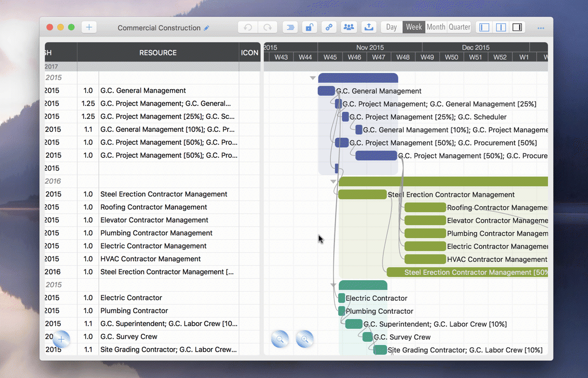Click the Dec 2015 month header

[475, 48]
